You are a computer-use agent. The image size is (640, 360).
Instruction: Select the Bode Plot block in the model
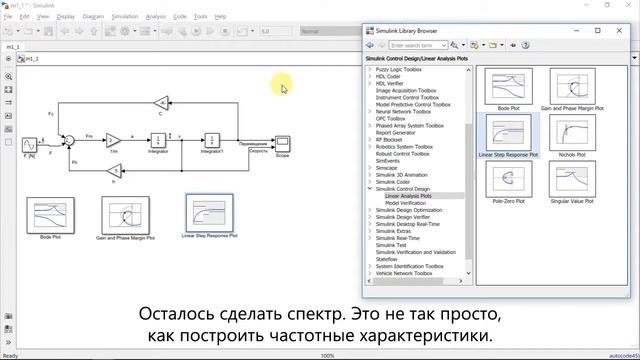pyautogui.click(x=51, y=216)
